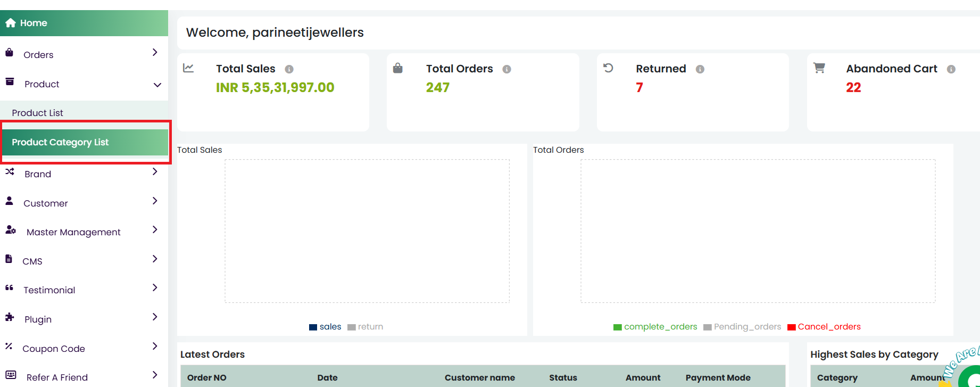The image size is (980, 387).
Task: Click the info icon next to Total Orders
Action: click(x=506, y=69)
